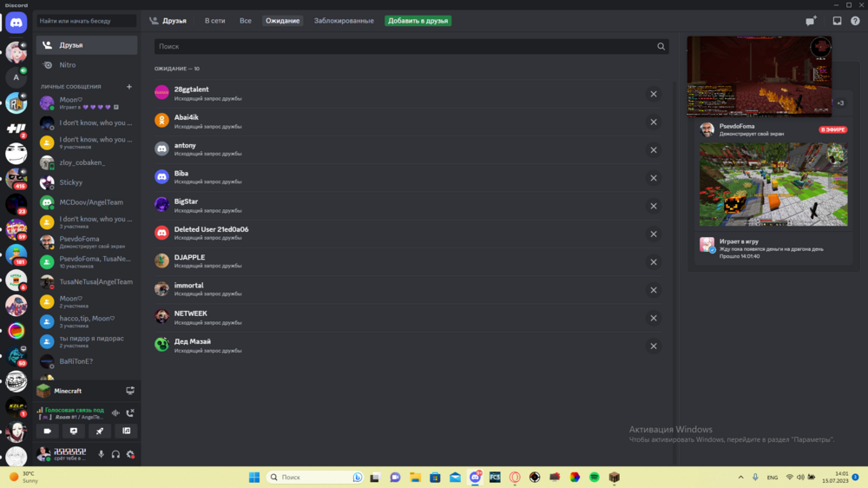This screenshot has width=868, height=488.
Task: Mute the microphone in user panel
Action: (x=102, y=454)
